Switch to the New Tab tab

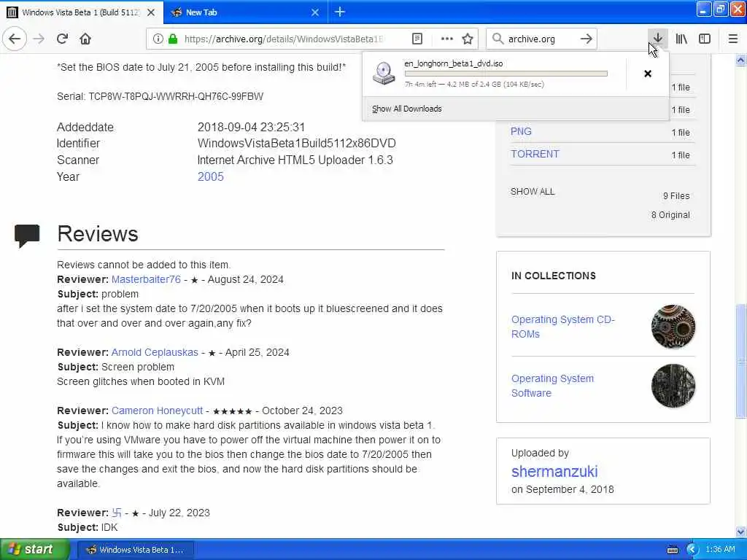[x=245, y=12]
